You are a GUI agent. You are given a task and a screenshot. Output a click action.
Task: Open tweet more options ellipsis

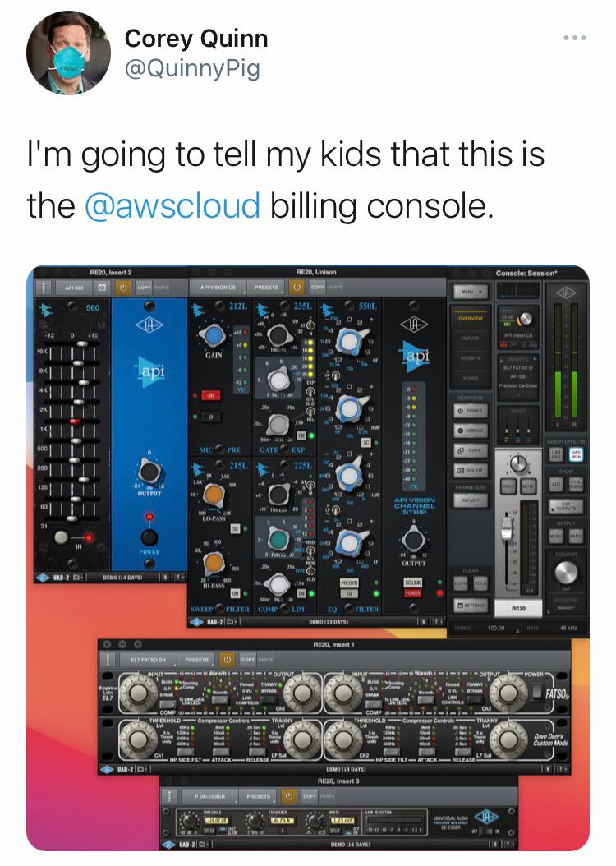[575, 38]
